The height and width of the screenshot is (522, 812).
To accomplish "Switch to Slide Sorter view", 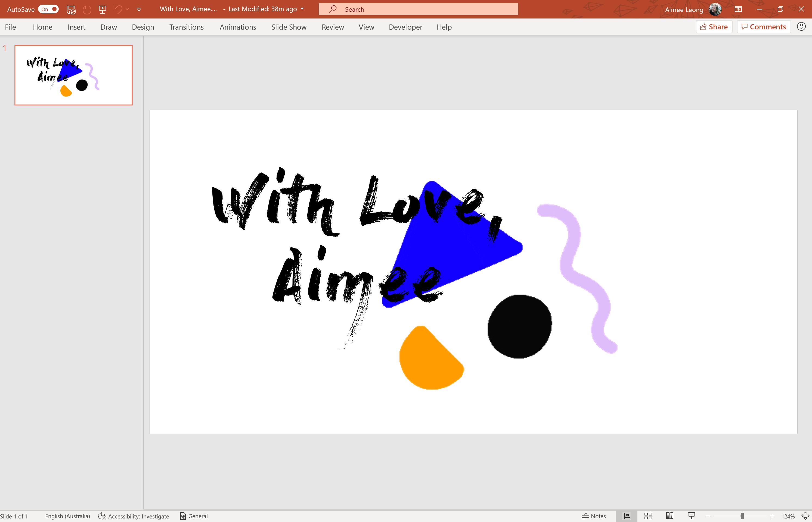I will (648, 516).
